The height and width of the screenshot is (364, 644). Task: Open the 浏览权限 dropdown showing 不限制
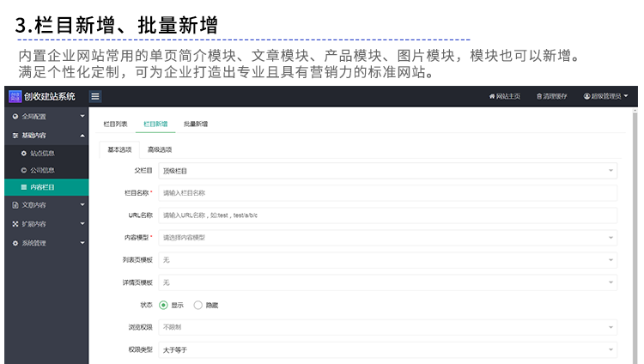pos(388,327)
